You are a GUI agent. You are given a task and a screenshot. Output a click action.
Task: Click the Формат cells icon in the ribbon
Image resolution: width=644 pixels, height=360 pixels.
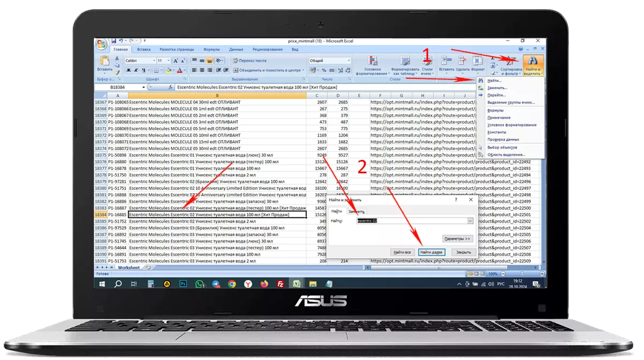click(478, 61)
